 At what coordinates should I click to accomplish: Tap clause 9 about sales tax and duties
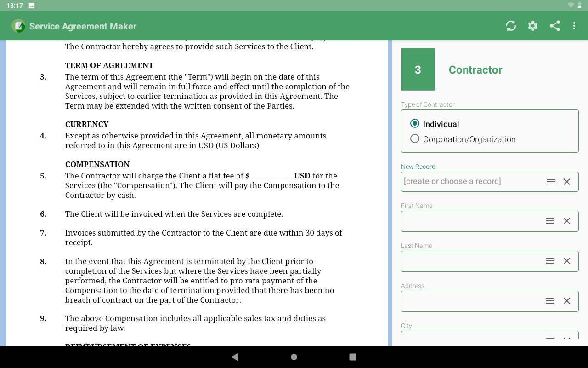click(x=195, y=323)
